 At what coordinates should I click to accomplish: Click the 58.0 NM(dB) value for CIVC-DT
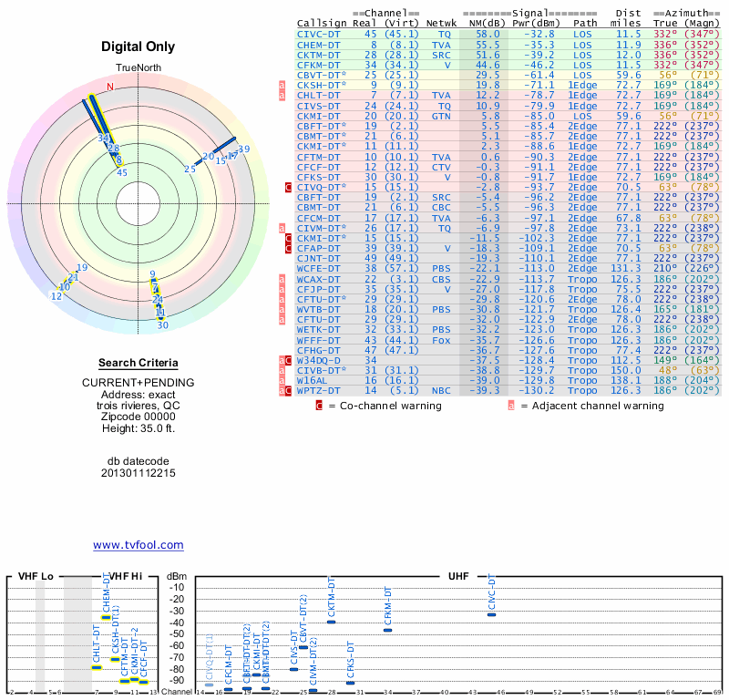point(488,35)
